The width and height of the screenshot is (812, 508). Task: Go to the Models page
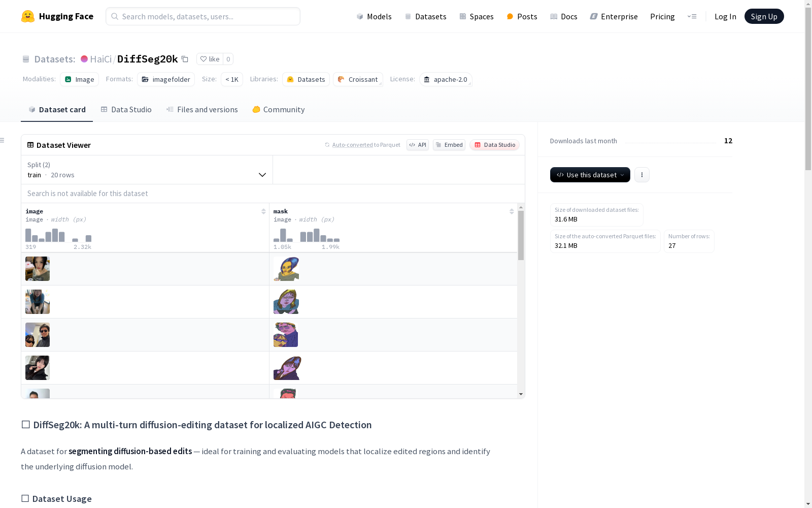[x=374, y=16]
